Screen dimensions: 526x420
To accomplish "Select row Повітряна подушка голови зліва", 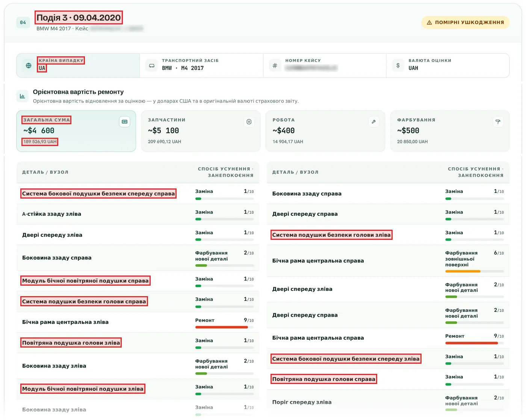I will click(138, 343).
